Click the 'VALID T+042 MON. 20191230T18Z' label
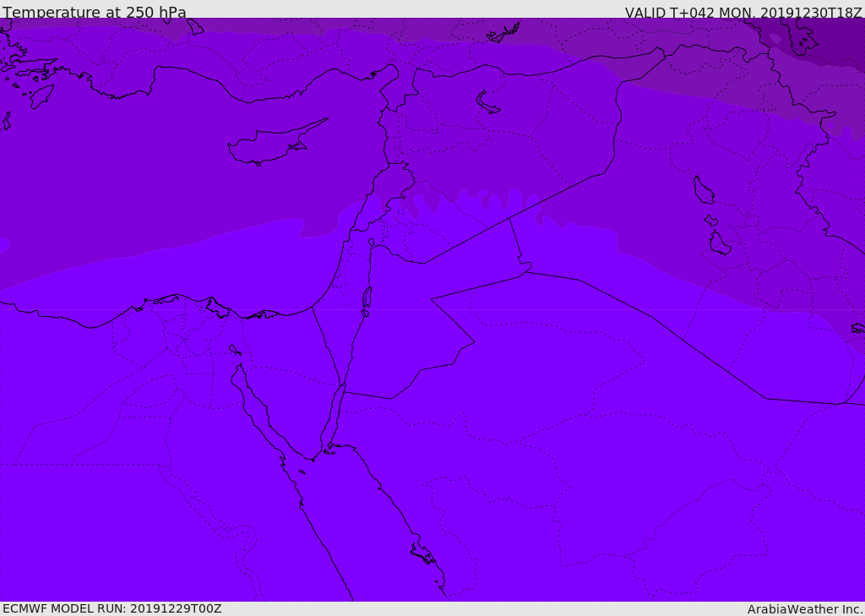 tap(743, 12)
